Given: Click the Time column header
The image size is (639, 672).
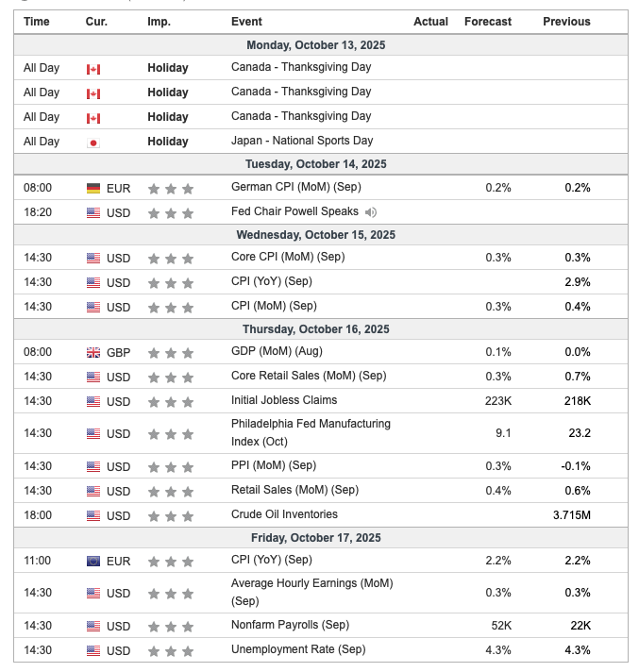Looking at the screenshot, I should point(37,22).
